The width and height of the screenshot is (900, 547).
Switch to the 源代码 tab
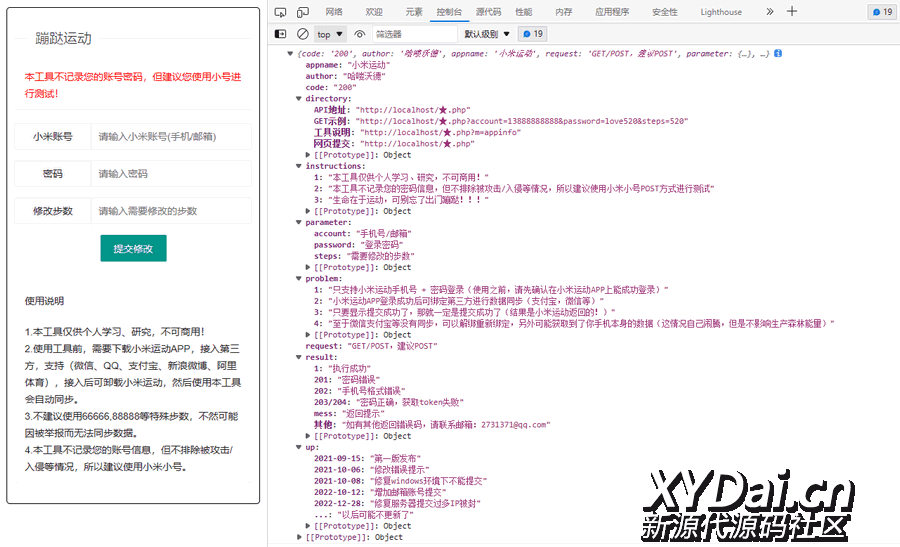[488, 12]
